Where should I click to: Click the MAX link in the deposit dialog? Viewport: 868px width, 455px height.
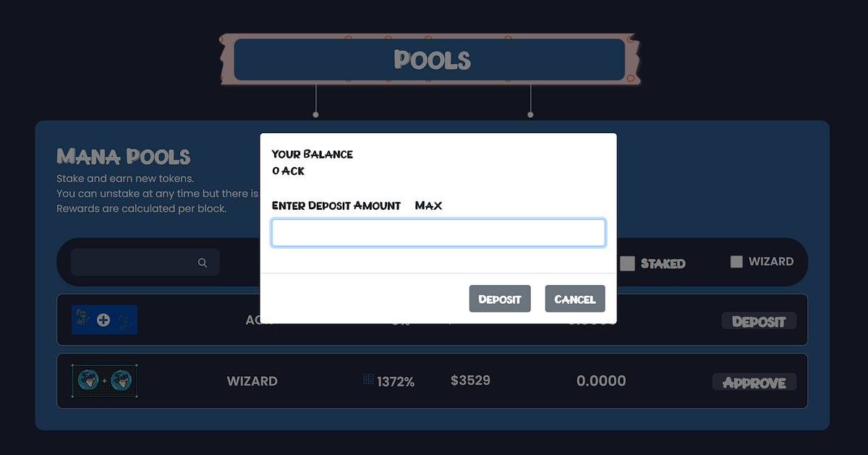tap(428, 205)
